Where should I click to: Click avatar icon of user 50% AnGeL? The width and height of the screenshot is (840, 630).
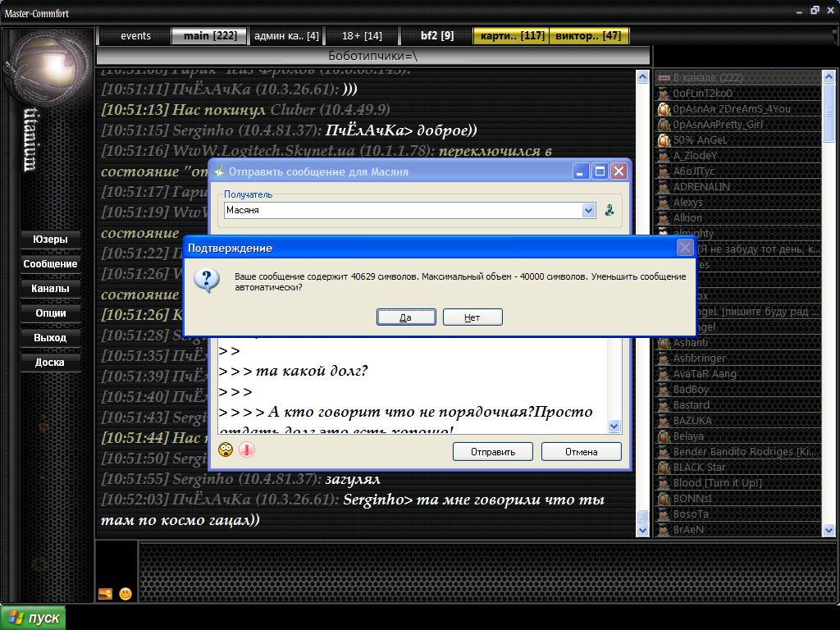click(664, 140)
